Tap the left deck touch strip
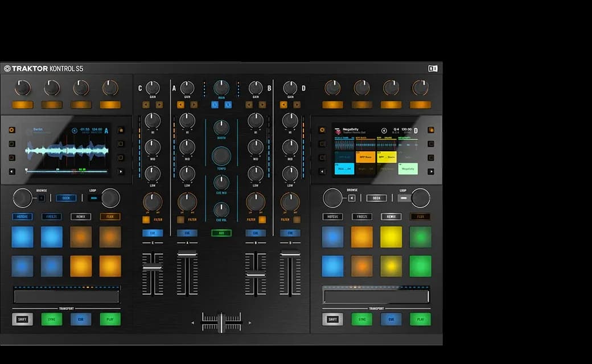Viewport: 592px width, 364px height. 67,296
